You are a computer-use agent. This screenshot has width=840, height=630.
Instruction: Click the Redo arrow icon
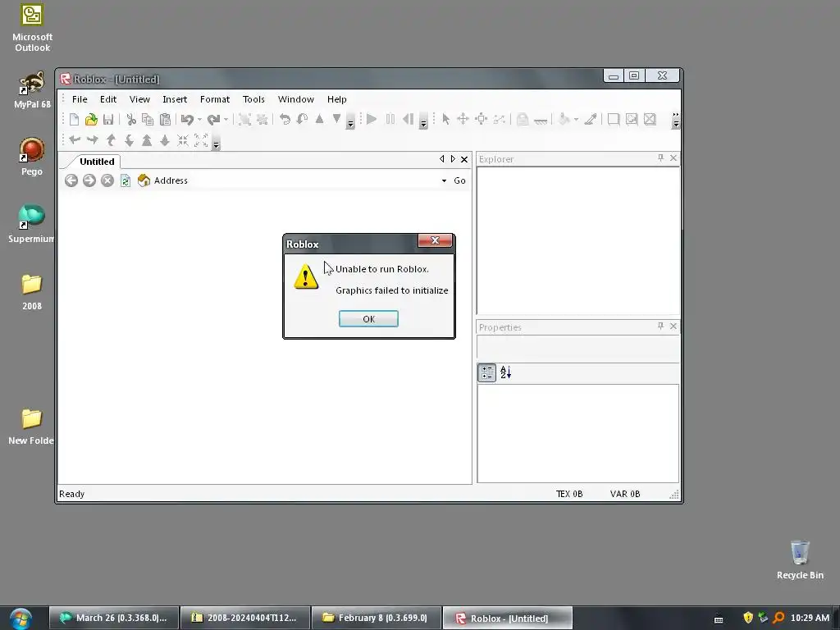point(214,120)
